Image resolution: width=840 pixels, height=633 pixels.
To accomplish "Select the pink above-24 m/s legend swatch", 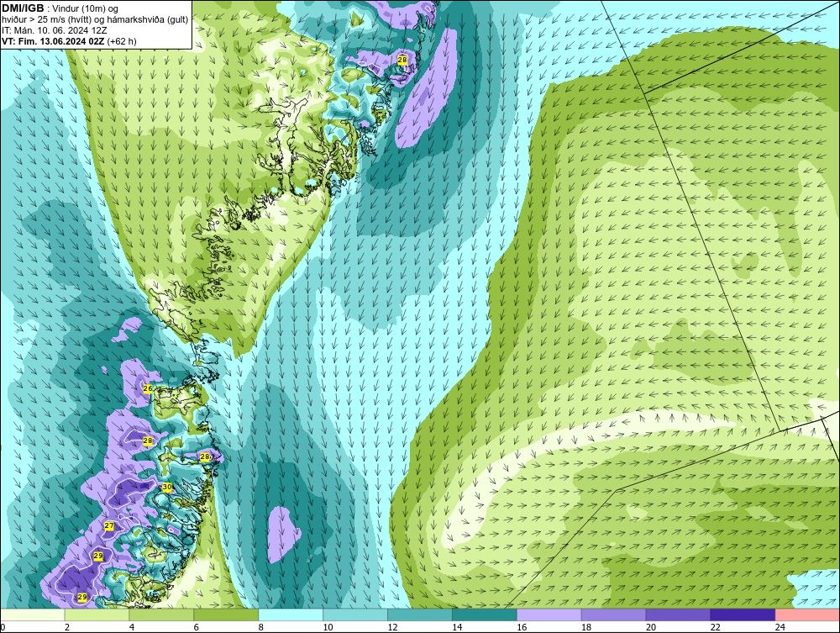I will coord(807,615).
